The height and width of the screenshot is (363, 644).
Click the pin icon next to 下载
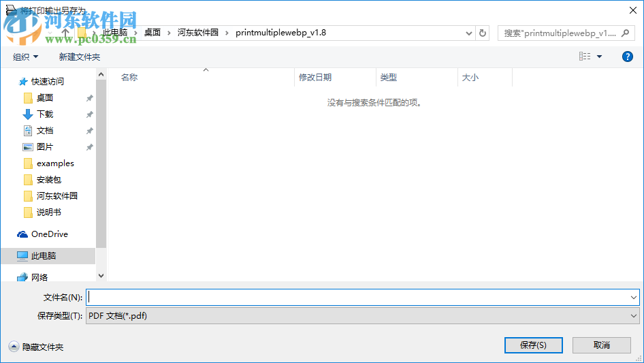coord(89,114)
